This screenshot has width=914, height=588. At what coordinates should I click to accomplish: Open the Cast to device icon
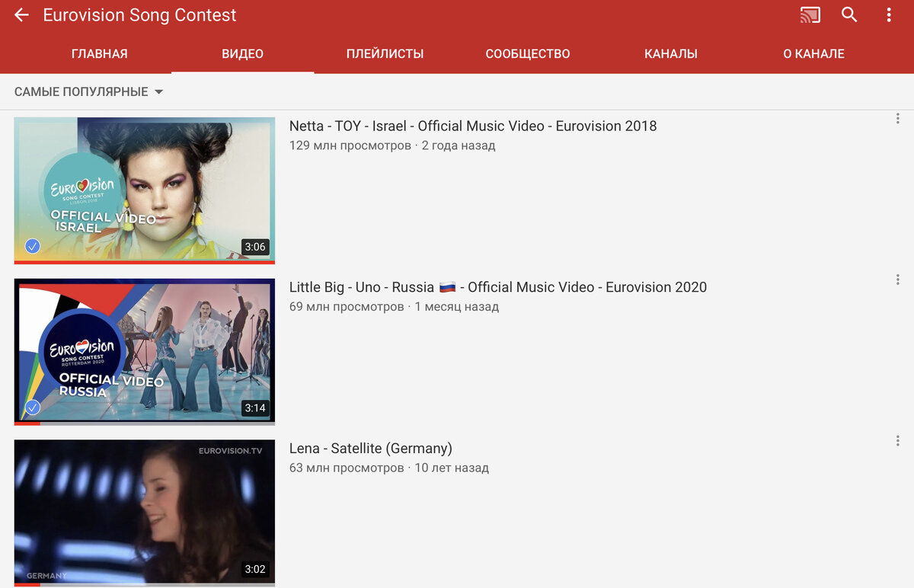point(810,14)
